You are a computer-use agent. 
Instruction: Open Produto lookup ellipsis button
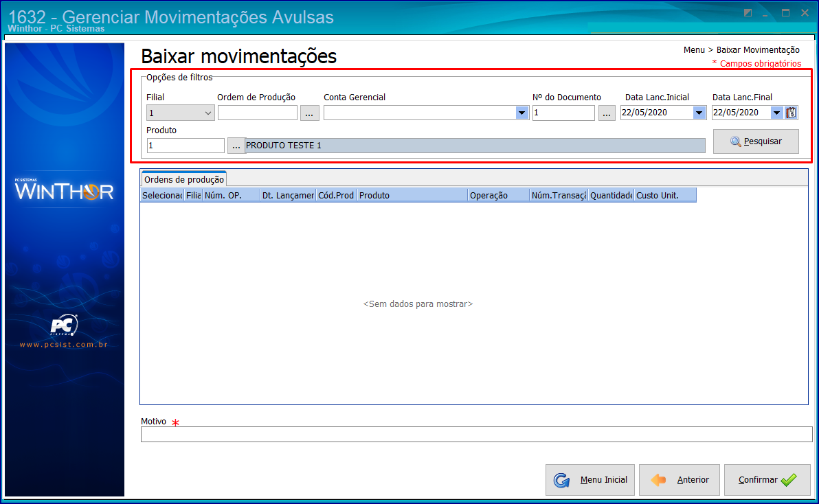click(x=236, y=146)
